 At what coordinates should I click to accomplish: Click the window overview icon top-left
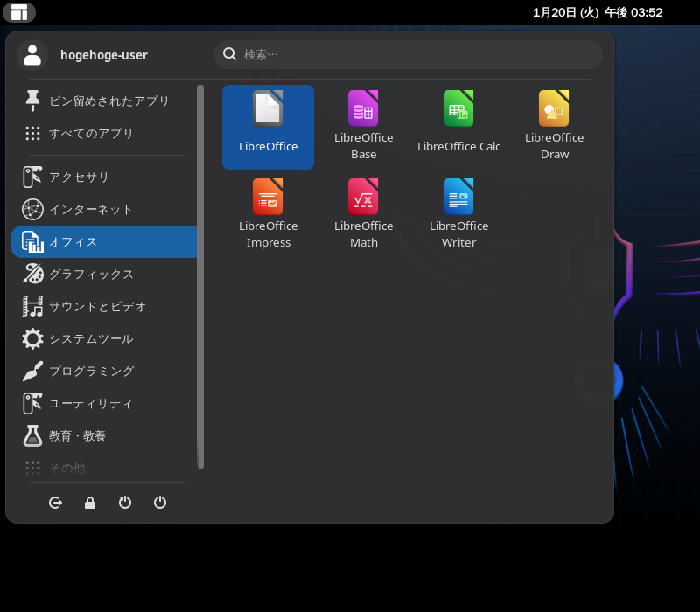pyautogui.click(x=19, y=12)
